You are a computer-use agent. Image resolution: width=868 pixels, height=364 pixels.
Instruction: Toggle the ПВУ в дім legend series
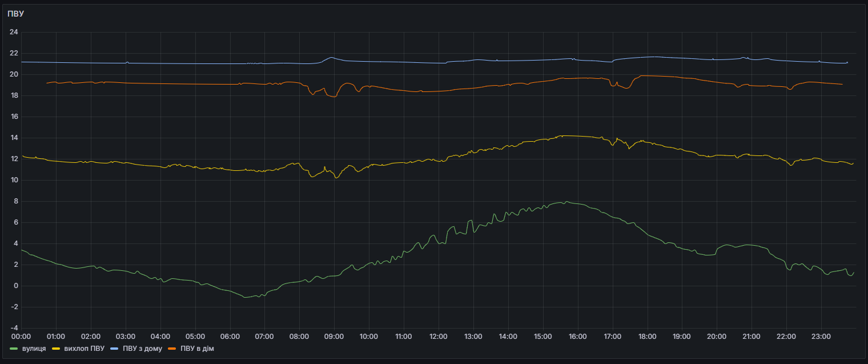click(x=197, y=348)
